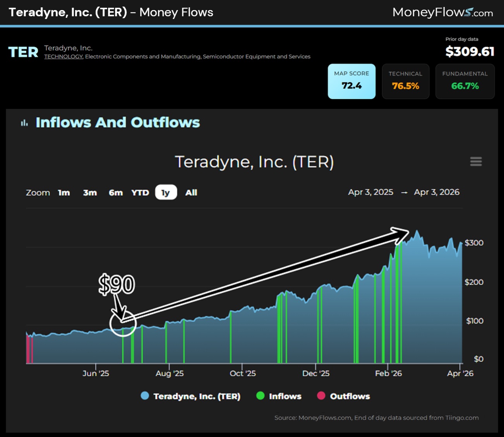Viewport: 504px width, 437px height.
Task: Open the chart hamburger menu
Action: (x=476, y=162)
